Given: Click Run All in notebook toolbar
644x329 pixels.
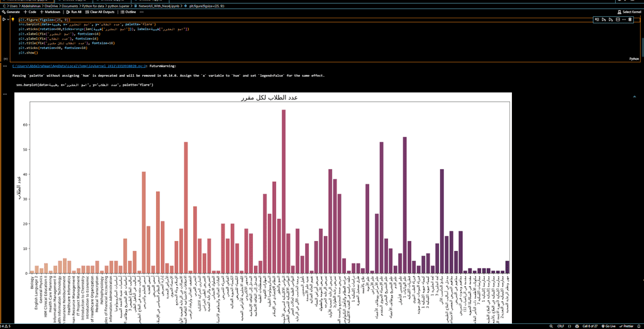Looking at the screenshot, I should [x=74, y=12].
